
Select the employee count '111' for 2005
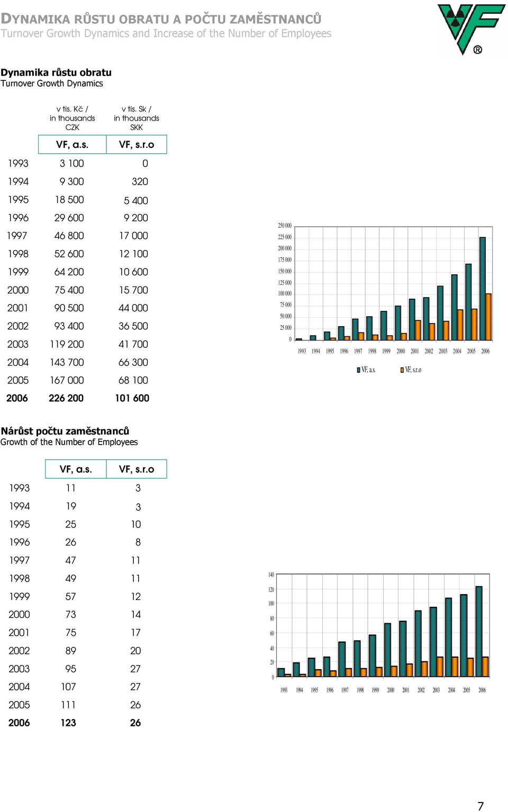click(68, 705)
